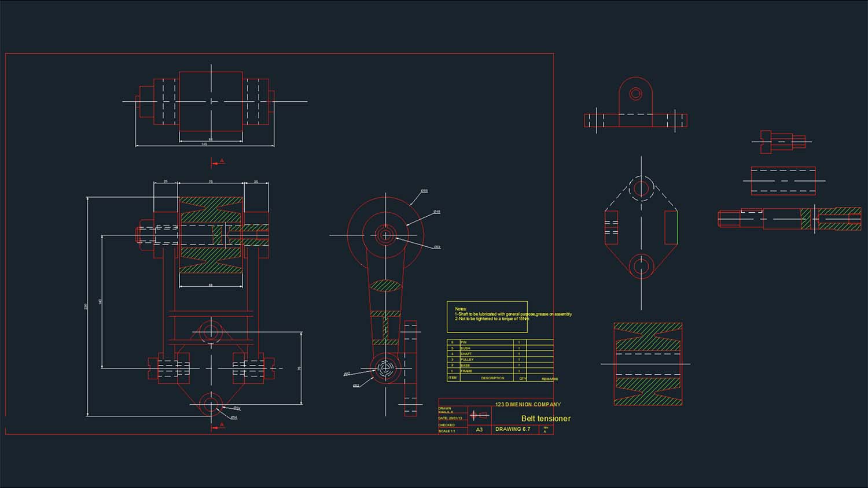Screen dimensions: 868x488
Task: Click the PULLEY row in parts list
Action: 468,360
